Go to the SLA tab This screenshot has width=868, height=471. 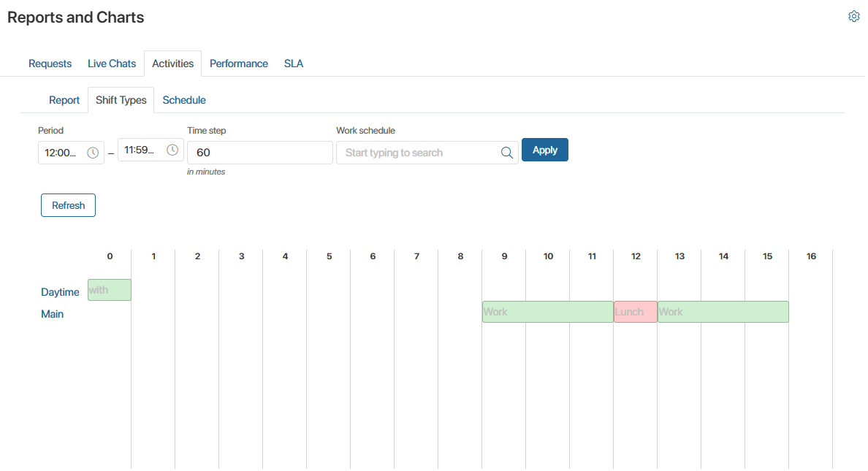click(x=294, y=64)
